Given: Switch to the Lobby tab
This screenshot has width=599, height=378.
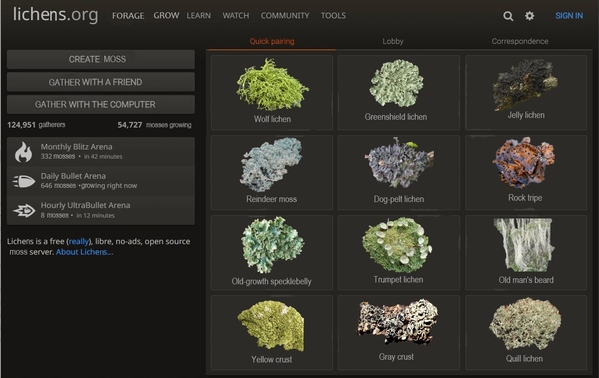Looking at the screenshot, I should (x=393, y=41).
